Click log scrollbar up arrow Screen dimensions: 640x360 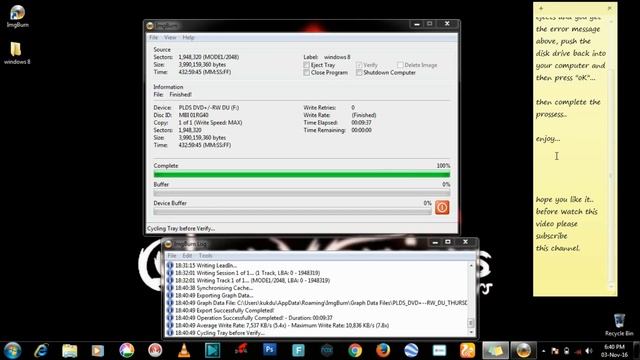pyautogui.click(x=471, y=266)
